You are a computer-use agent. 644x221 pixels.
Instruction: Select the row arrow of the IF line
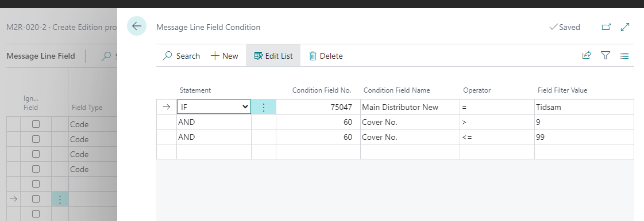coord(167,107)
